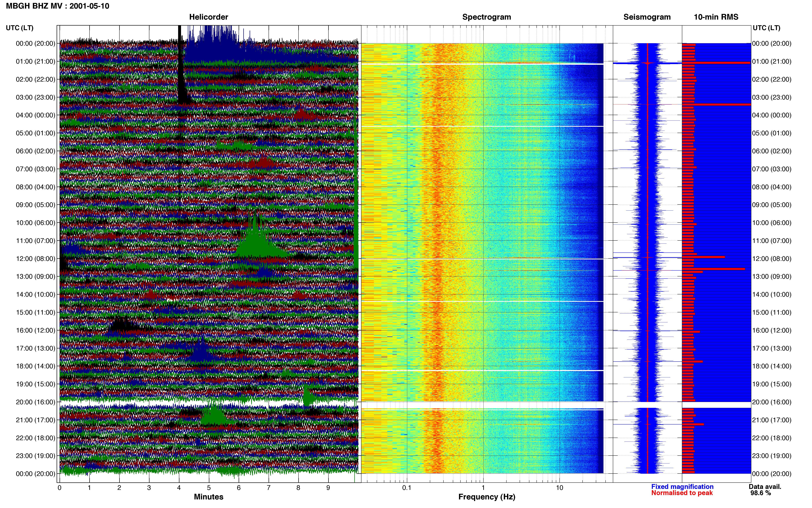The width and height of the screenshot is (812, 508).
Task: Click the seismogram spike at 01:00
Action: (x=647, y=63)
